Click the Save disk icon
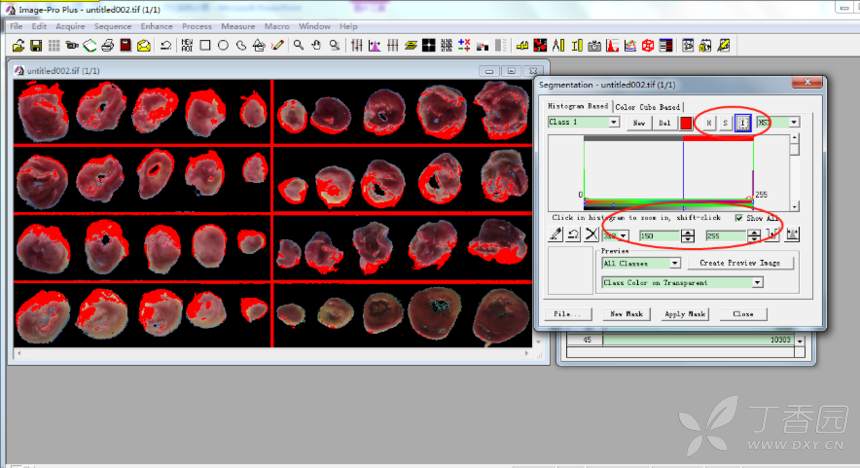This screenshot has width=860, height=468. 36,45
